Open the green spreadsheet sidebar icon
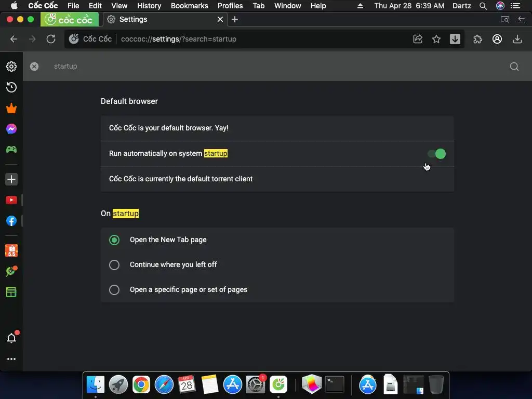Screen dimensions: 532x399 click(11, 292)
